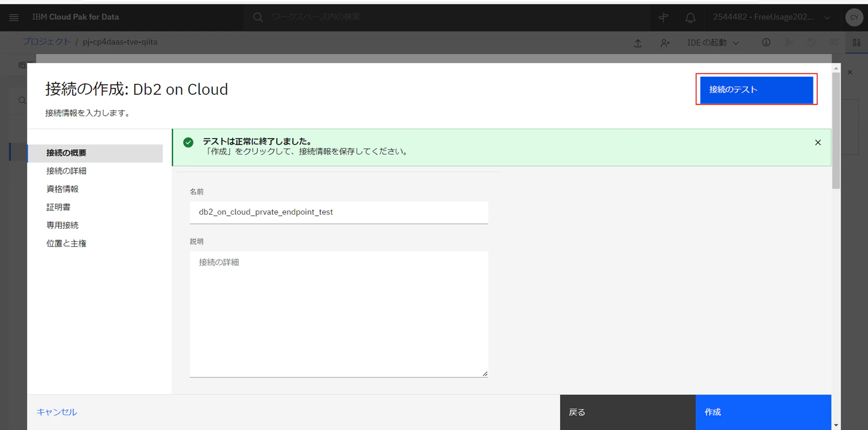
Task: Open the IDE の起動 dropdown
Action: pos(713,43)
